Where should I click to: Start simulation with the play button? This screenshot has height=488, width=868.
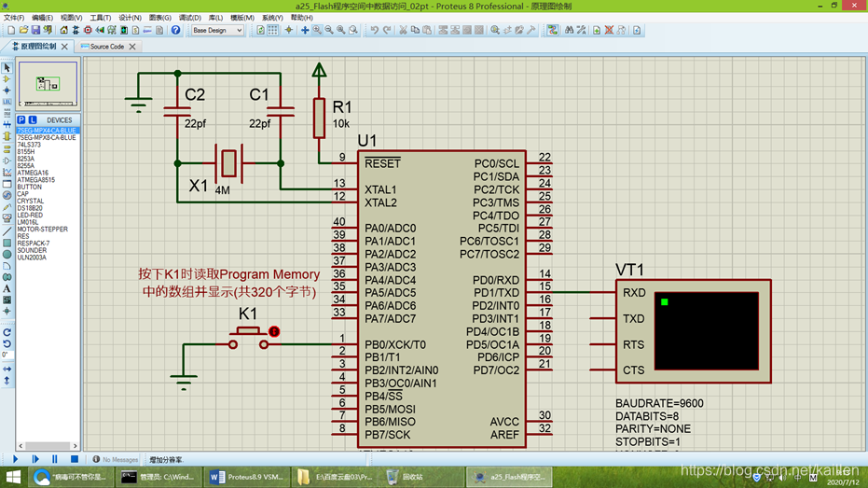(x=15, y=459)
